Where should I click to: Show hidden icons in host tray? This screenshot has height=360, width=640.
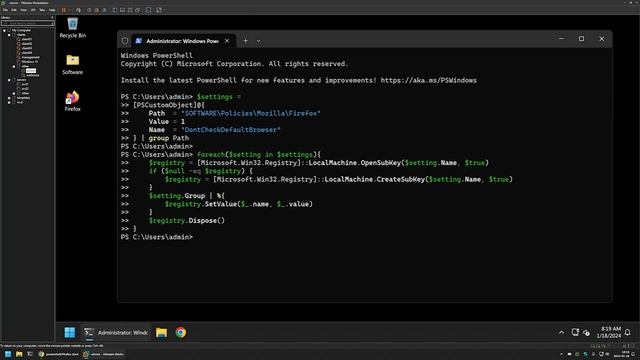(562, 354)
